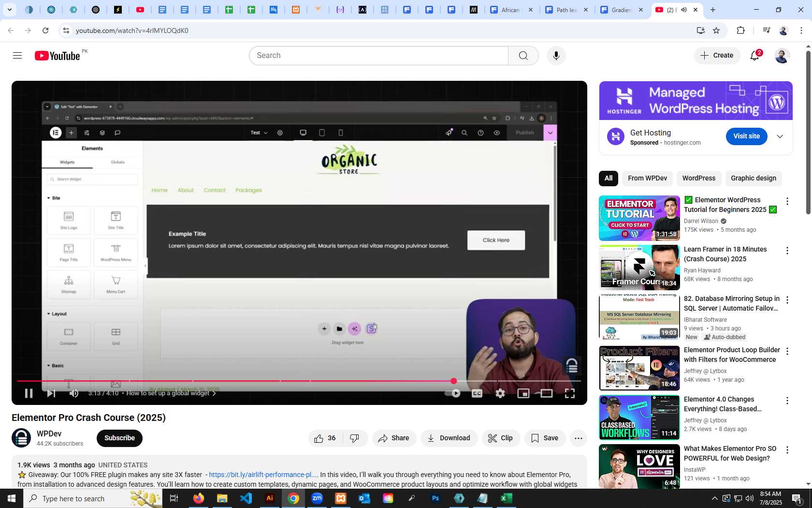The image size is (812, 508).
Task: Go to YouTube home via logo
Action: click(57, 56)
